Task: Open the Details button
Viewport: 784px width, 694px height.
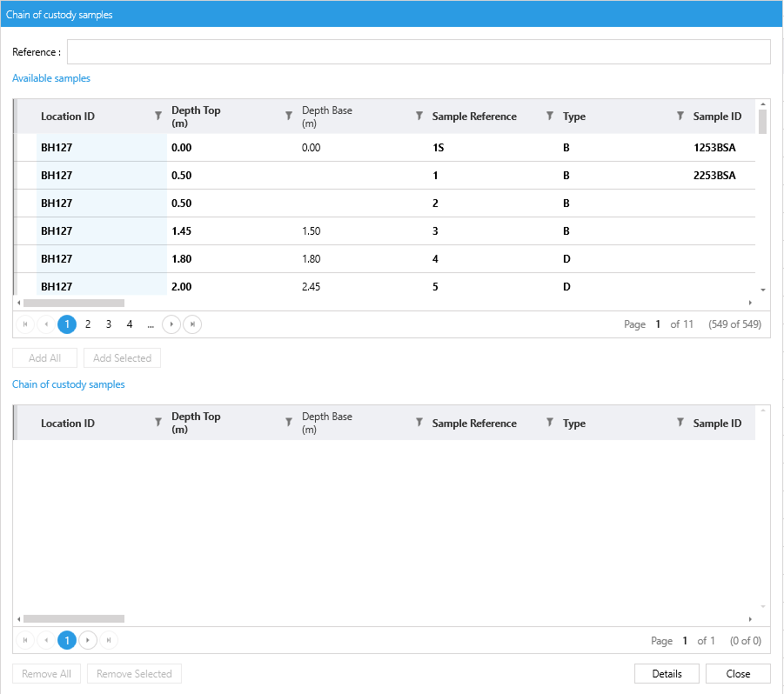Action: [667, 674]
